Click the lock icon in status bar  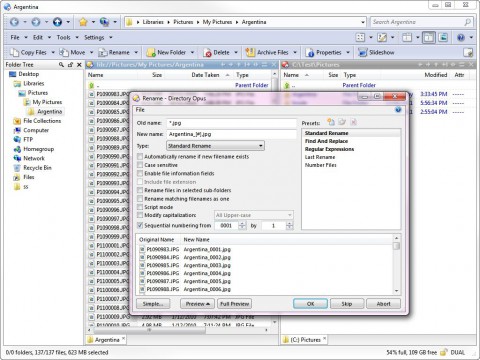[x=443, y=352]
